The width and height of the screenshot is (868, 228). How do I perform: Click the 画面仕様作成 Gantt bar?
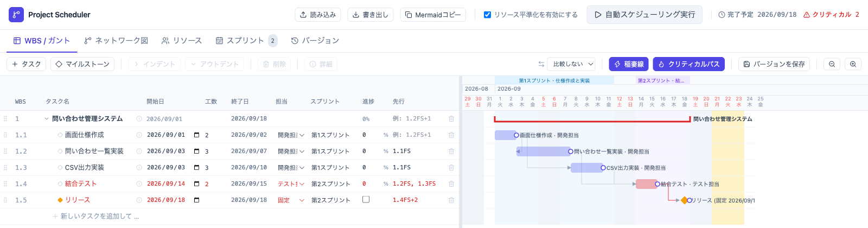(x=505, y=135)
